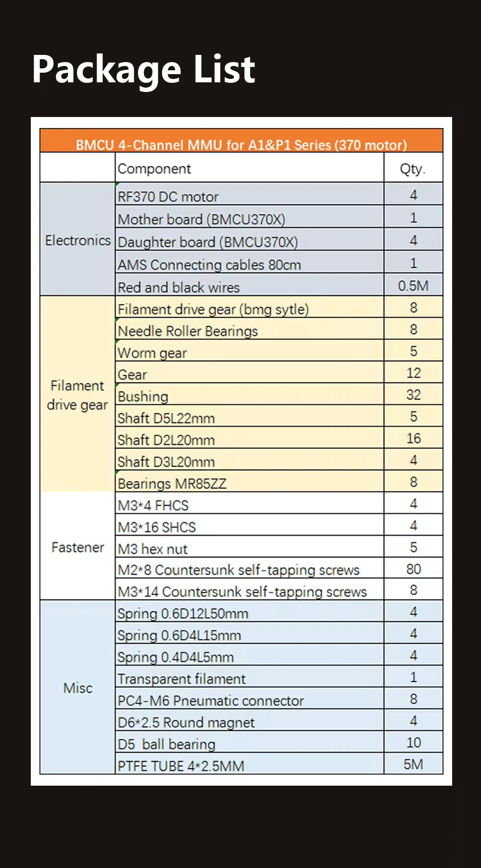Click the orange BMCU 4-Channel MMU title bar
This screenshot has height=868, width=481.
(241, 144)
